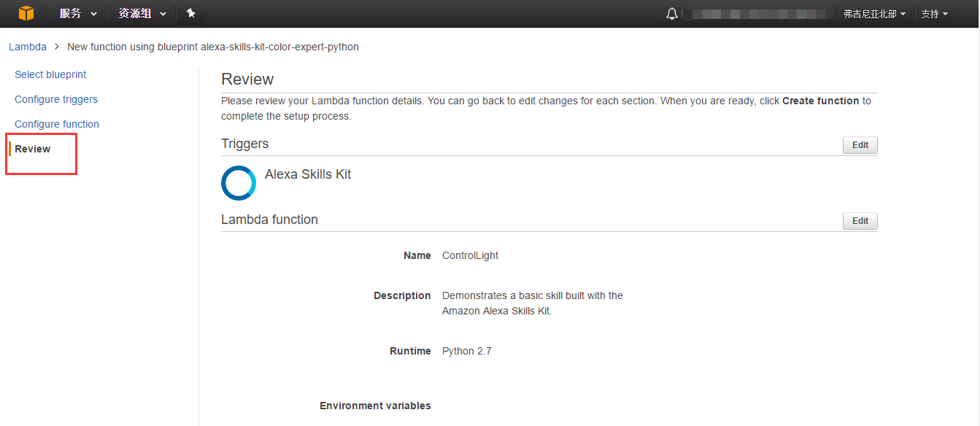The width and height of the screenshot is (980, 426).
Task: Open the 服务 services dropdown
Action: tap(78, 14)
